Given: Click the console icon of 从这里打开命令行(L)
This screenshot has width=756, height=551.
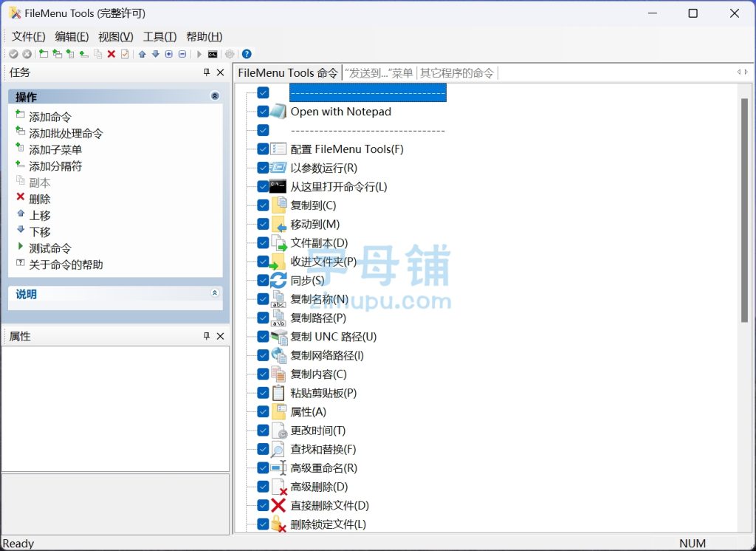Looking at the screenshot, I should click(278, 187).
